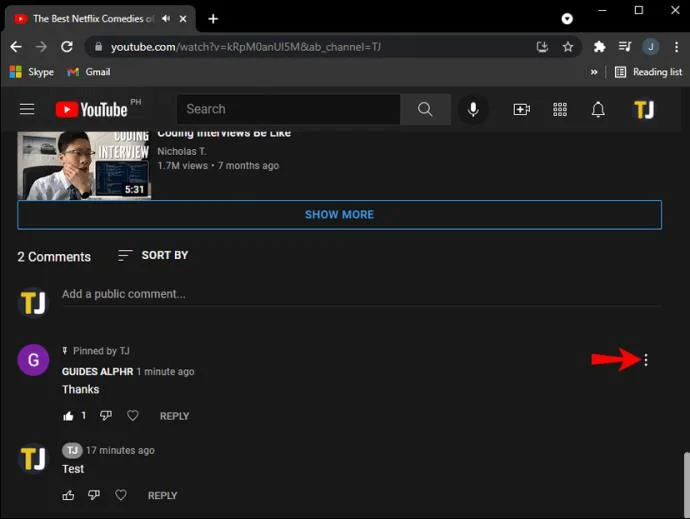The image size is (690, 519).
Task: Install app icon in address bar
Action: [542, 47]
